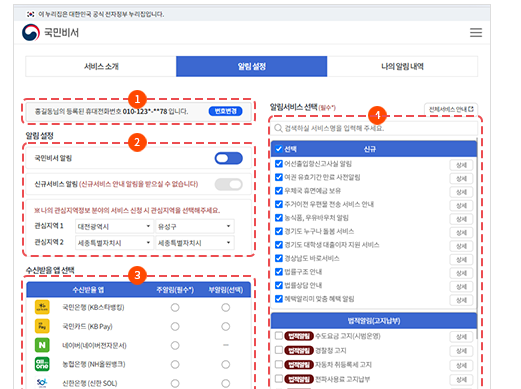Uncheck 법률상담 안내
This screenshot has height=389, width=521.
point(279,285)
